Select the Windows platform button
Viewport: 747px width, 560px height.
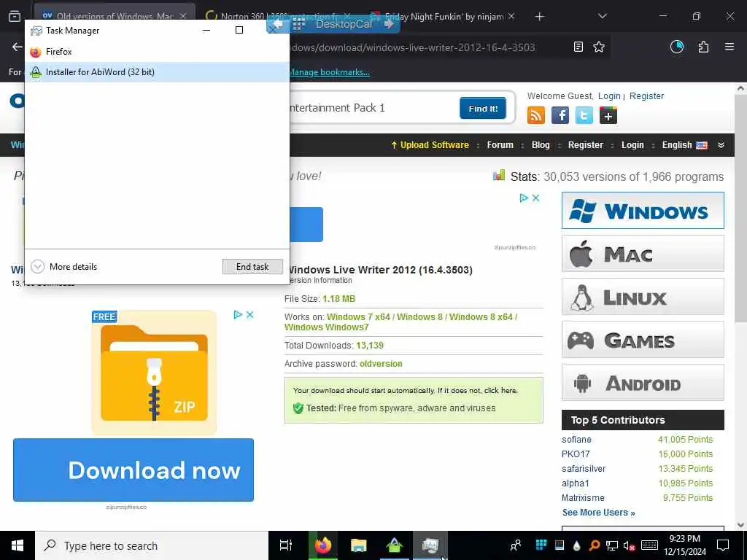pos(643,211)
